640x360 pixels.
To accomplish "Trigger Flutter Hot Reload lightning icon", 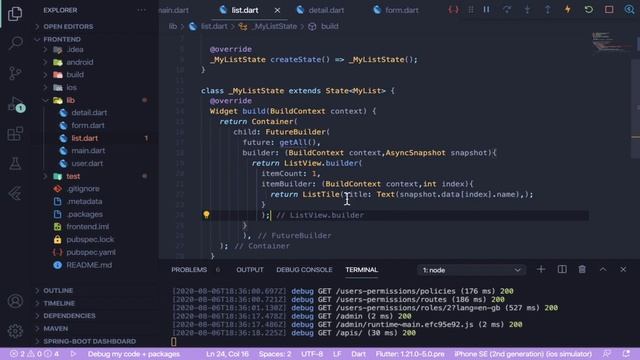I will point(567,9).
